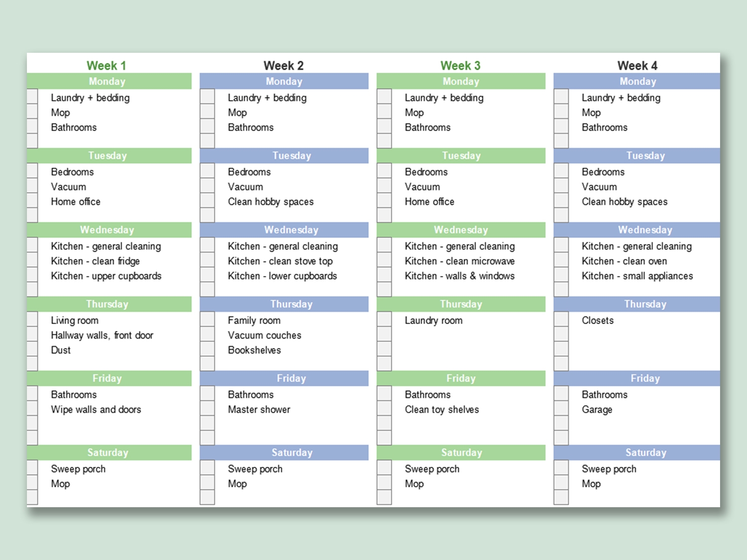This screenshot has height=560, width=747.
Task: Click the Wipe walls and doors text
Action: [96, 409]
